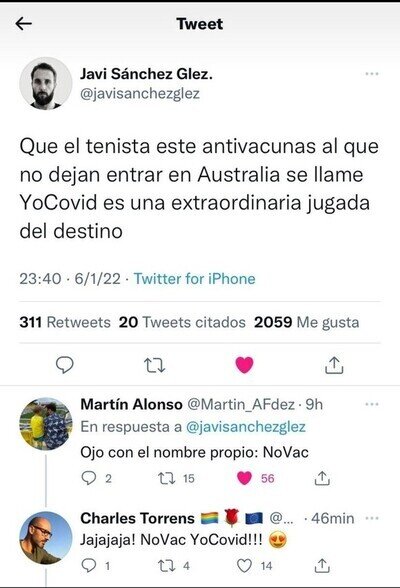The width and height of the screenshot is (400, 588).
Task: Retweet Martín Alonso's reply with 15 retweets
Action: click(166, 478)
